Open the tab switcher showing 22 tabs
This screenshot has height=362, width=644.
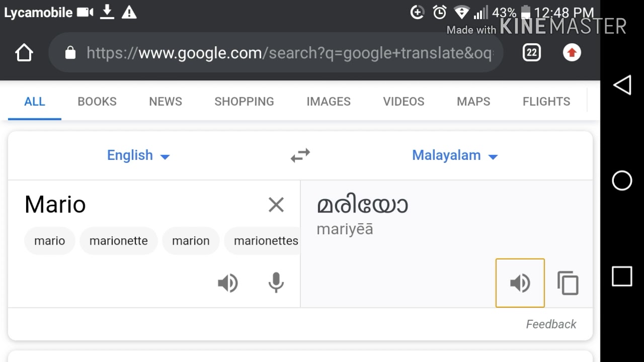tap(531, 52)
